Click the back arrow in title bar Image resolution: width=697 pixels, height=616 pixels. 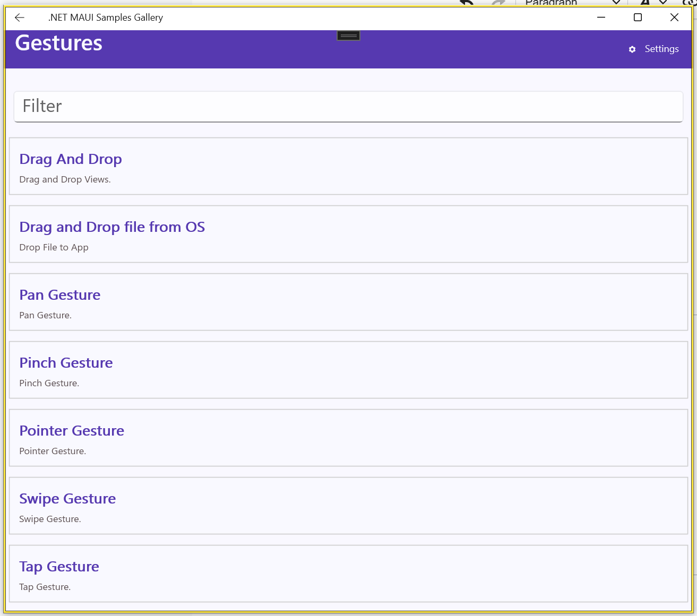tap(20, 18)
